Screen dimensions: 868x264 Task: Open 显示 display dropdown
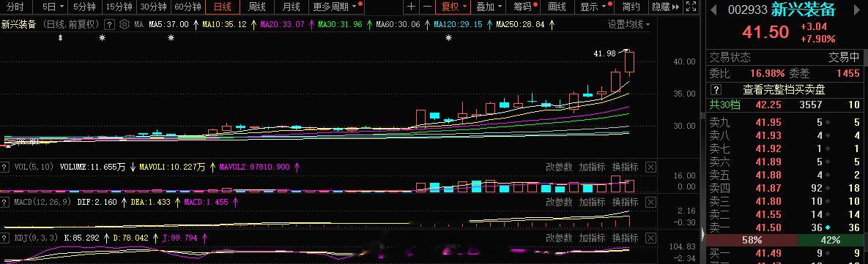[594, 7]
